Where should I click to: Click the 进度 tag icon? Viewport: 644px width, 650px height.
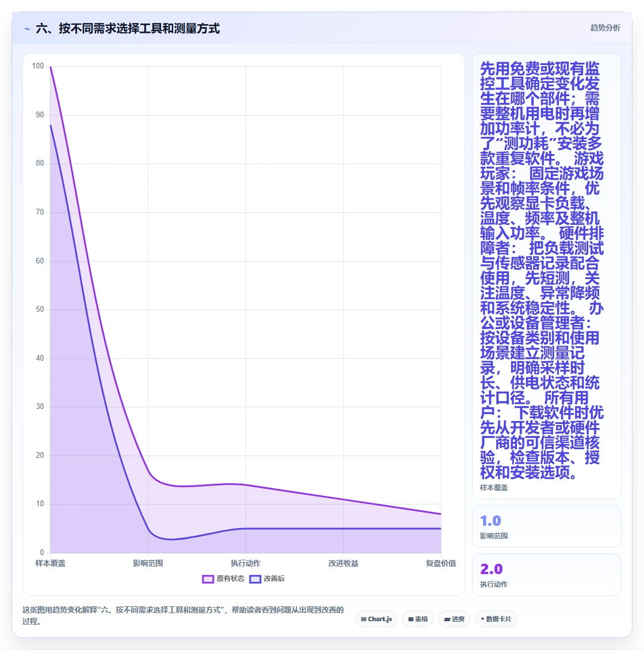click(x=447, y=619)
